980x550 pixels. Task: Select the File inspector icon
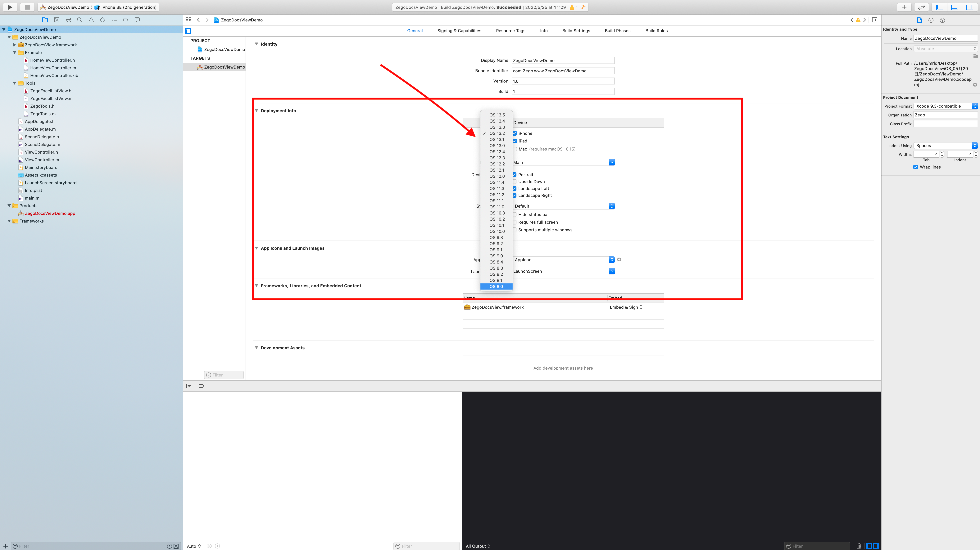pos(919,20)
